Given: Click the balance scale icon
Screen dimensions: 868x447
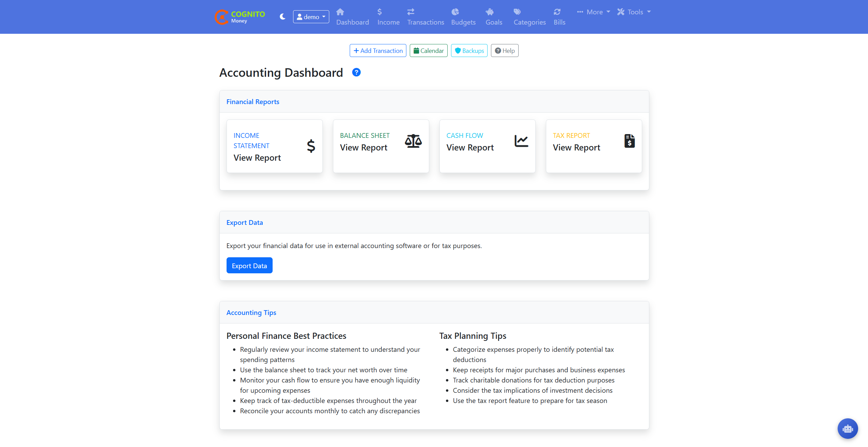Looking at the screenshot, I should [413, 141].
